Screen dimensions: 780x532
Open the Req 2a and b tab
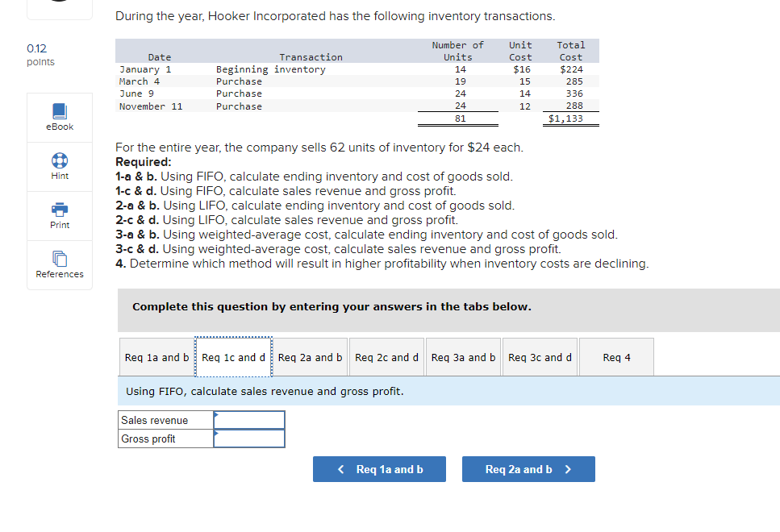click(310, 357)
